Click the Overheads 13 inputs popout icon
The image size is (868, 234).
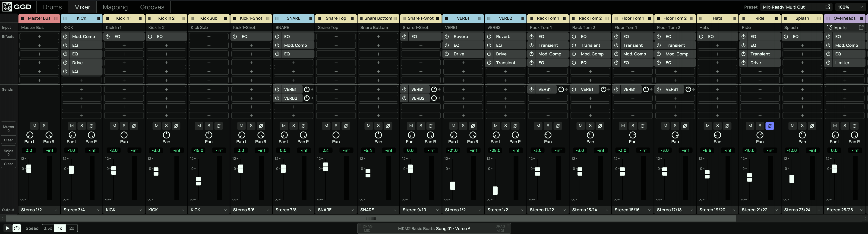pyautogui.click(x=861, y=27)
